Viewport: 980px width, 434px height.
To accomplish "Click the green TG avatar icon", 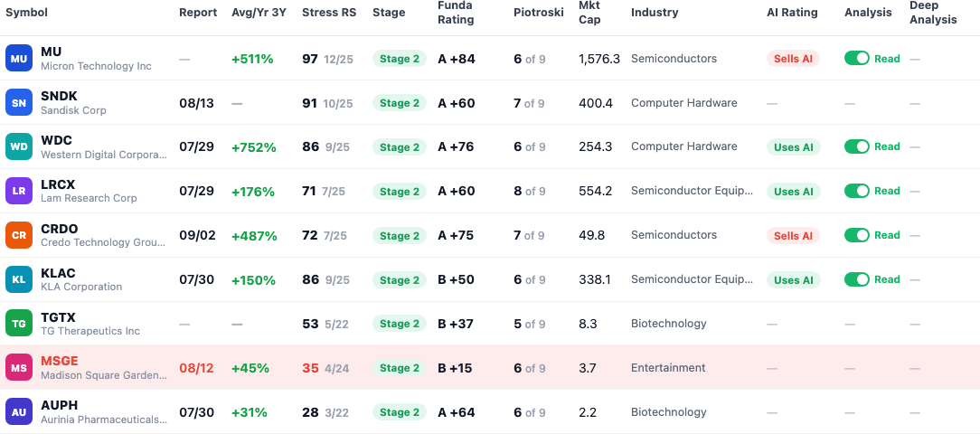I will (x=19, y=324).
